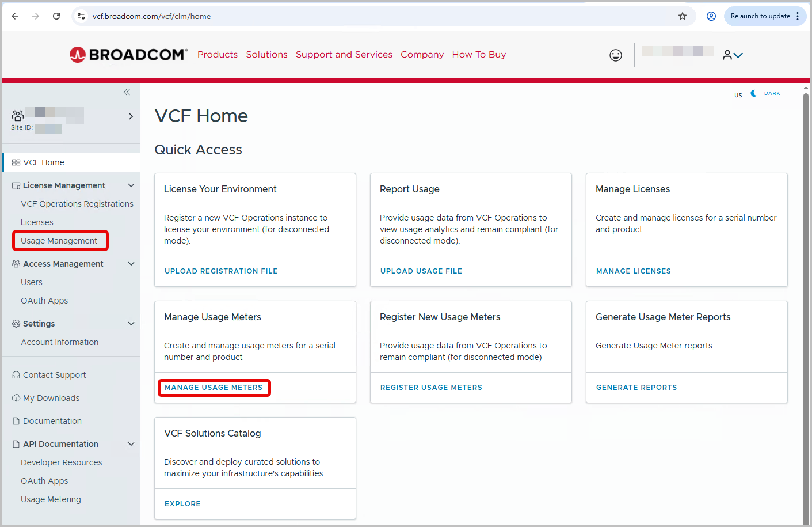Click the Settings gear icon
812x527 pixels.
point(16,324)
